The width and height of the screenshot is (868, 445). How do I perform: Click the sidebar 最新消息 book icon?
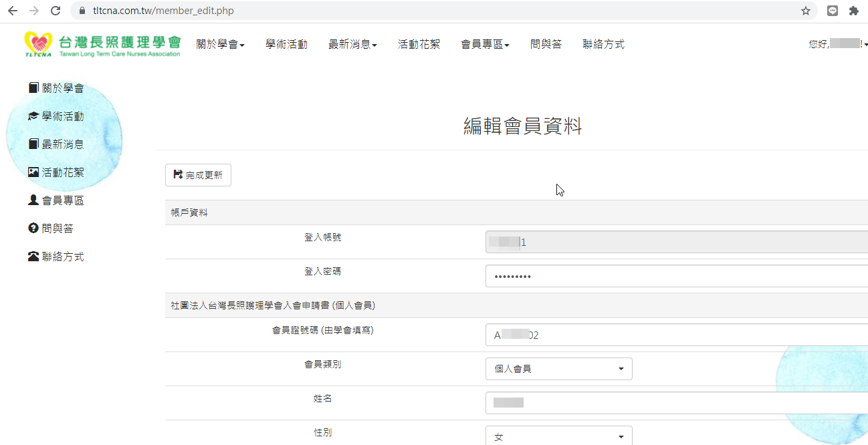tap(33, 144)
